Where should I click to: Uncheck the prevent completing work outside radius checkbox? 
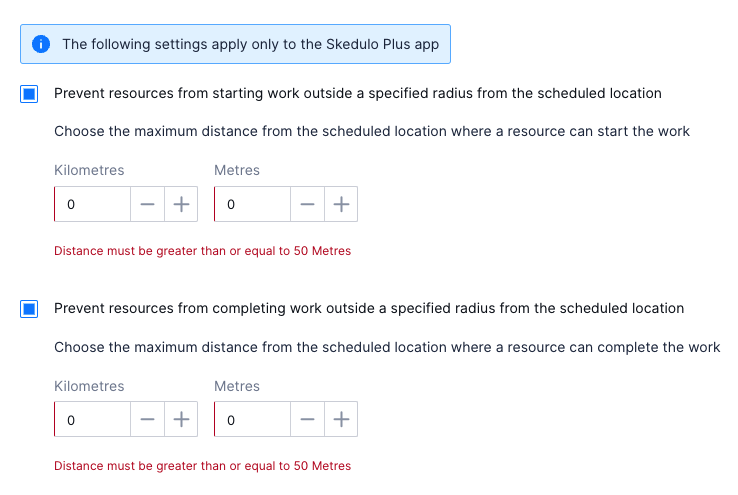click(29, 309)
